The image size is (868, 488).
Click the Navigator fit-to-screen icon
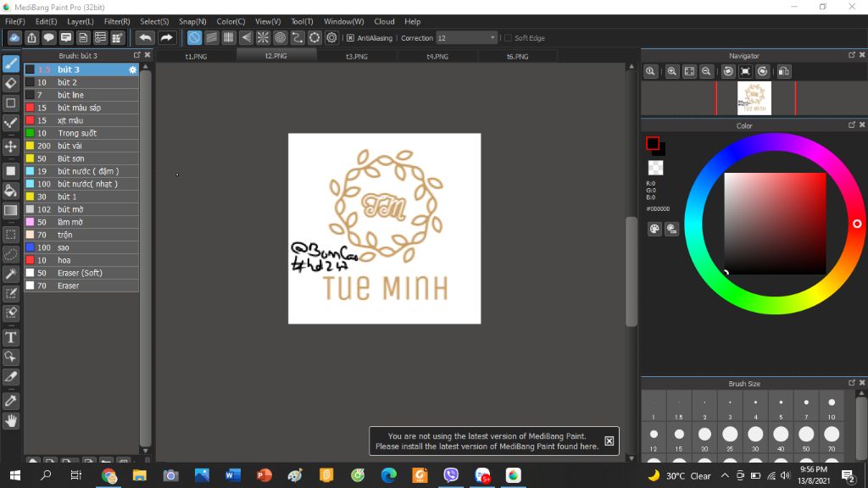(x=689, y=71)
